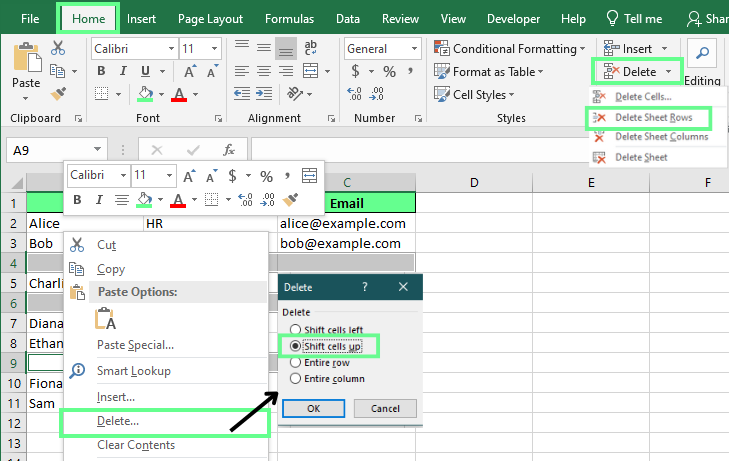Viewport: 729px width, 461px height.
Task: Click Align Left in ribbon Alignment group
Action: coord(242,71)
